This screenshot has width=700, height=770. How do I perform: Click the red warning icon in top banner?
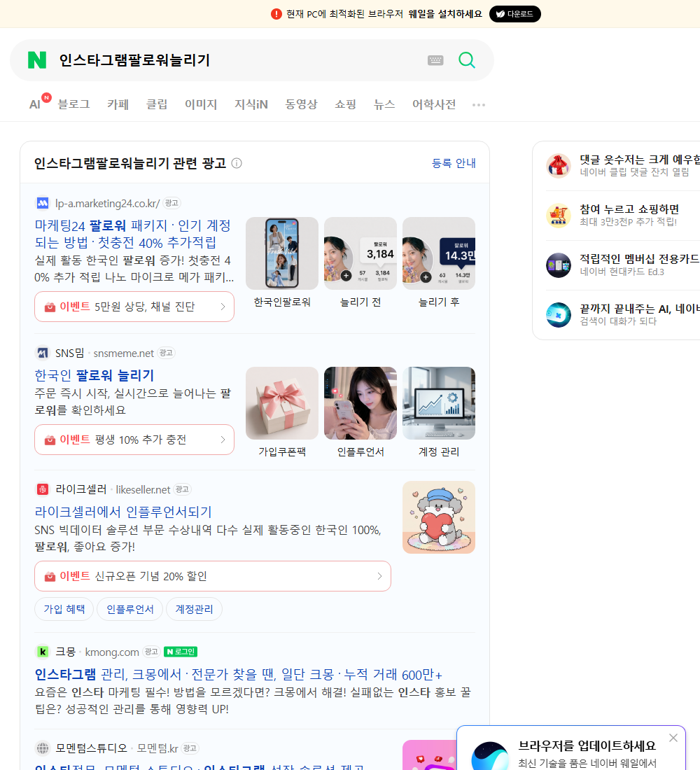pyautogui.click(x=276, y=14)
